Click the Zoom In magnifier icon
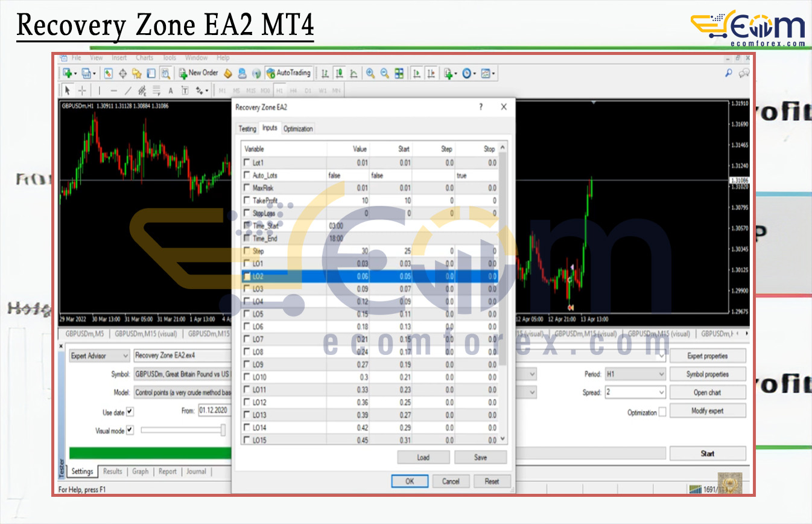Screen dimensions: 812x524 click(x=370, y=73)
